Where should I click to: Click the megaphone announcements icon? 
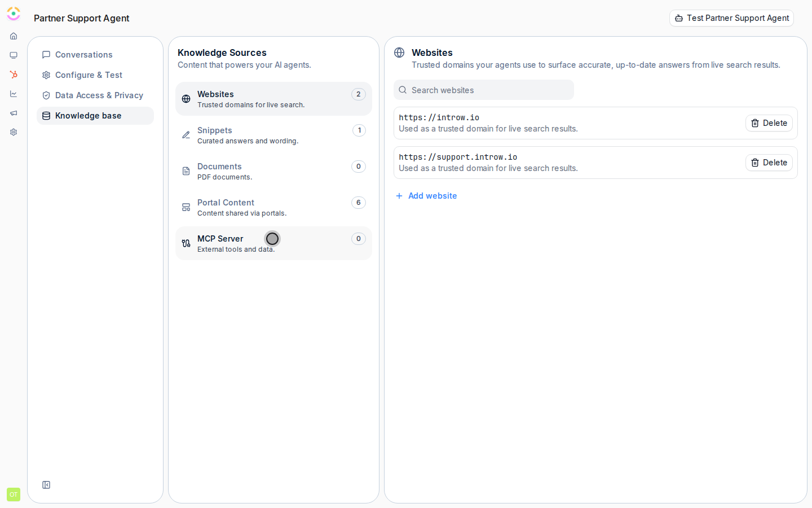click(14, 113)
